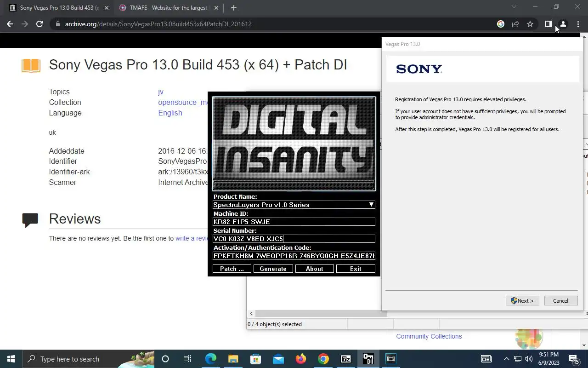Open the Windows Start menu
Viewport: 588px width, 368px height.
pos(11,359)
